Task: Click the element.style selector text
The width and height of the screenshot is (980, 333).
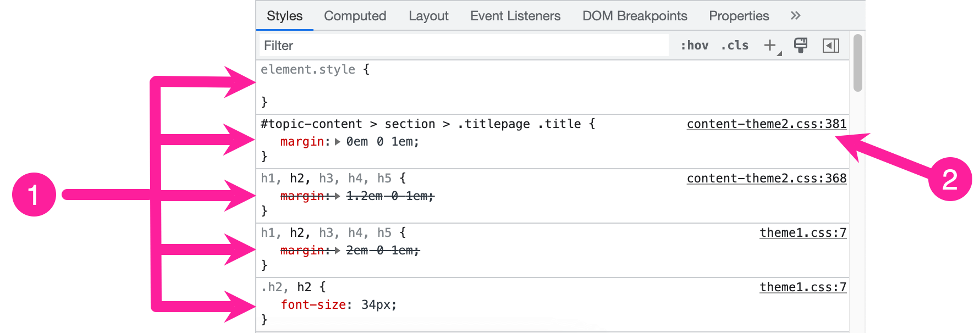Action: point(308,70)
